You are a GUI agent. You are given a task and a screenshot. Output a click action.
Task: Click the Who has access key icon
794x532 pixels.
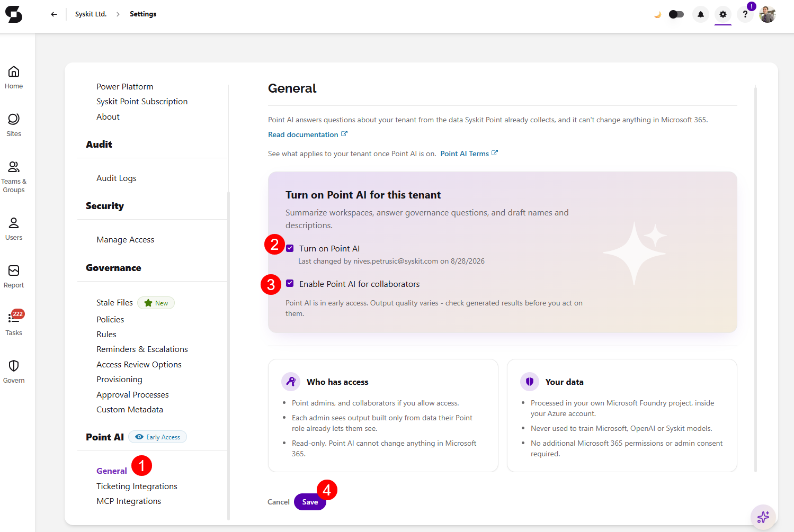coord(291,381)
